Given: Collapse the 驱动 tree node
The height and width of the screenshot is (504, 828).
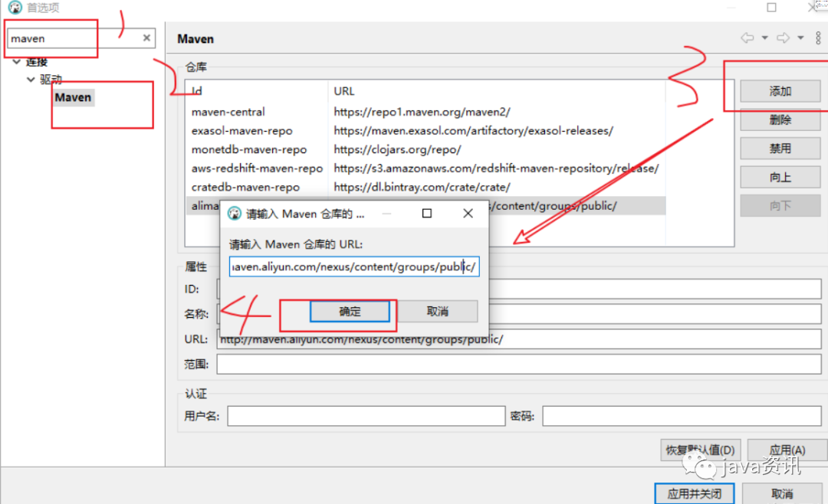Looking at the screenshot, I should [31, 80].
